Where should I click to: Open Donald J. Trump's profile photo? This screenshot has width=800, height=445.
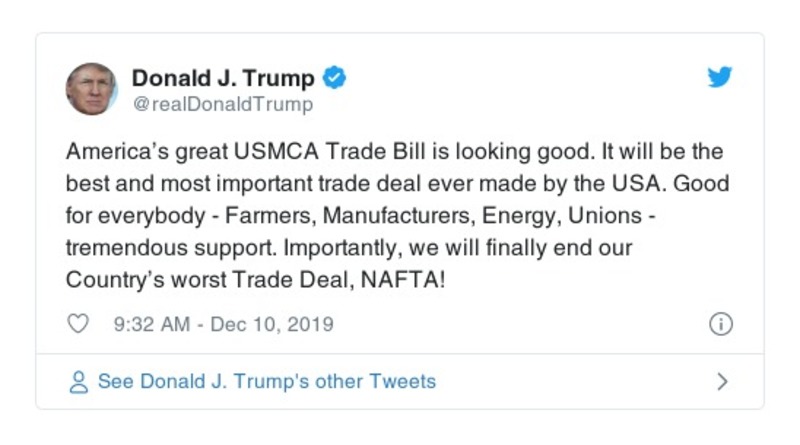[x=91, y=89]
